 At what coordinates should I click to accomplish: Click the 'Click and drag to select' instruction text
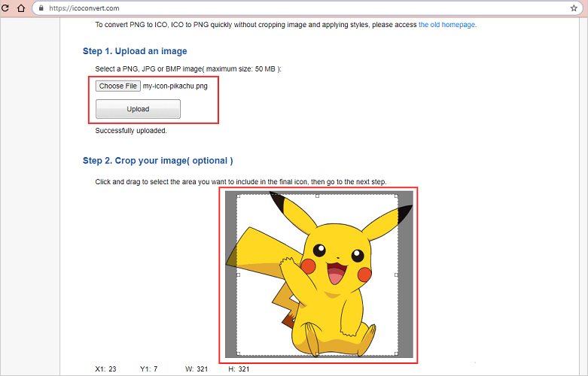click(x=241, y=182)
